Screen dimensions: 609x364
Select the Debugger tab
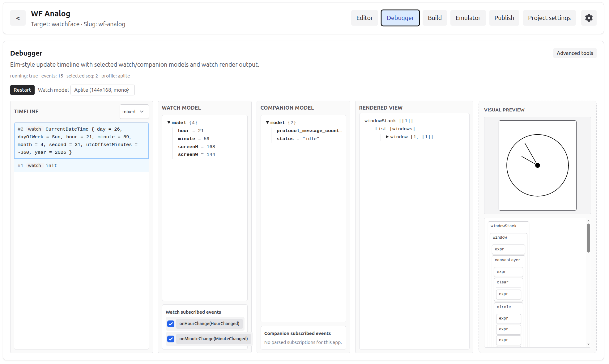pyautogui.click(x=400, y=18)
